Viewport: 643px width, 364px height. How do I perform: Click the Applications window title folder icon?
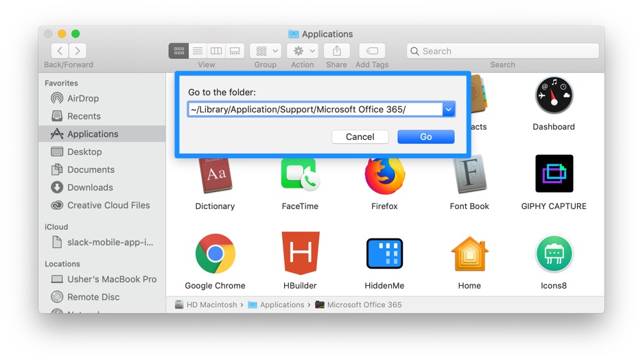[x=293, y=34]
